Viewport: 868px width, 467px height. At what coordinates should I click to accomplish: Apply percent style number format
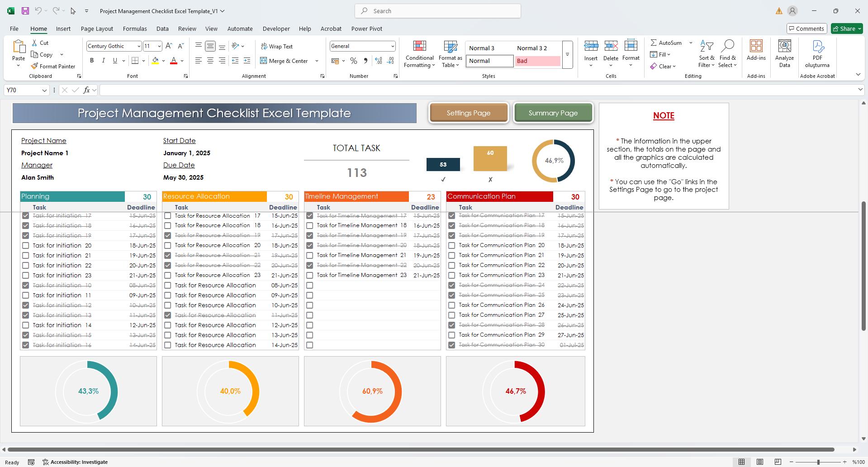click(354, 61)
